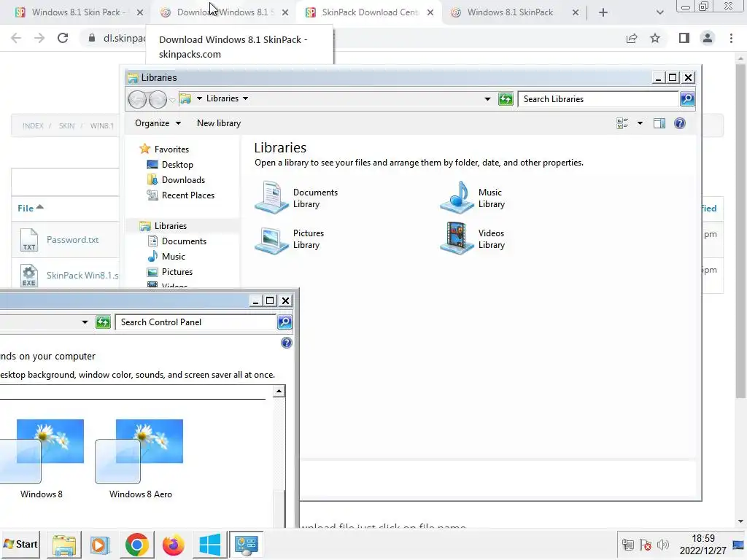Click the Control Panel green refresh icon
The width and height of the screenshot is (747, 560).
click(x=103, y=322)
